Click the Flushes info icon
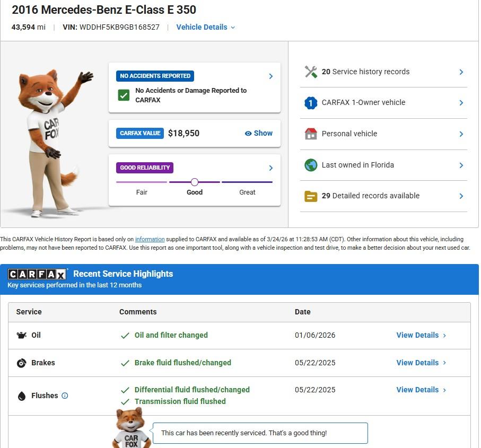 [x=65, y=396]
